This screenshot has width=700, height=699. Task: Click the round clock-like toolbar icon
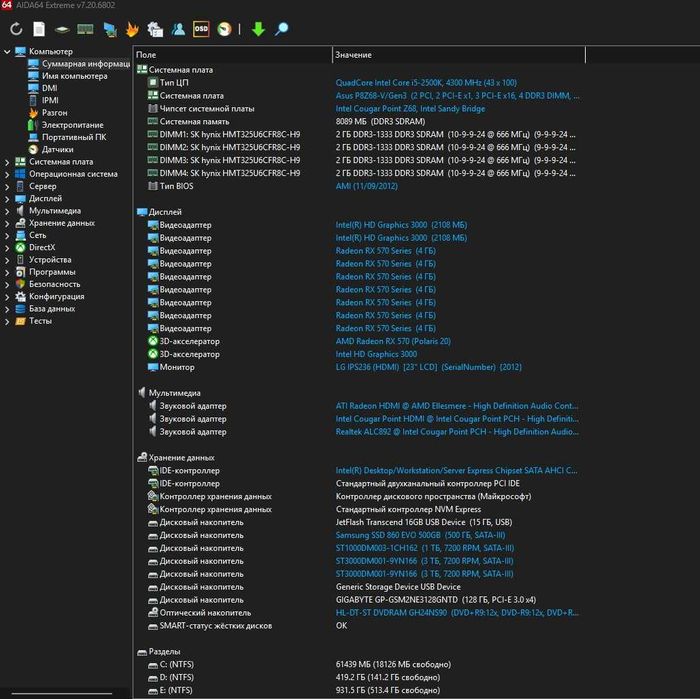pyautogui.click(x=225, y=29)
